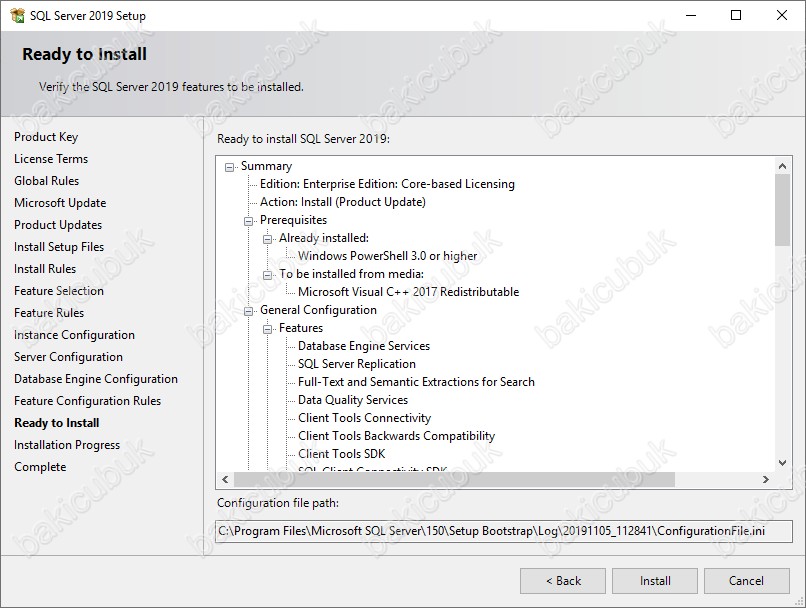Close the SQL Server Setup window
806x608 pixels.
[782, 15]
